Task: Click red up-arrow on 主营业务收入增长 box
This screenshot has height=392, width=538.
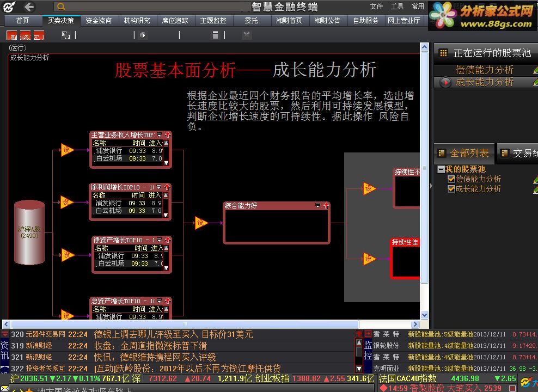Action: tap(168, 135)
